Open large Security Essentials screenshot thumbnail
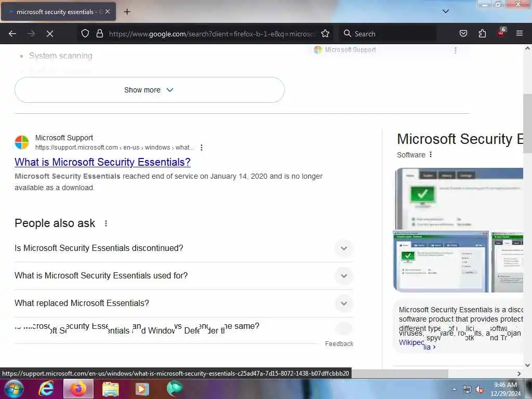 click(459, 198)
